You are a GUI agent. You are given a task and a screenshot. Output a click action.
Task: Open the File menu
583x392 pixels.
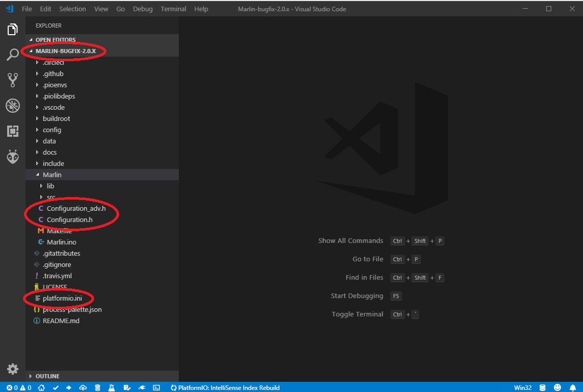27,9
